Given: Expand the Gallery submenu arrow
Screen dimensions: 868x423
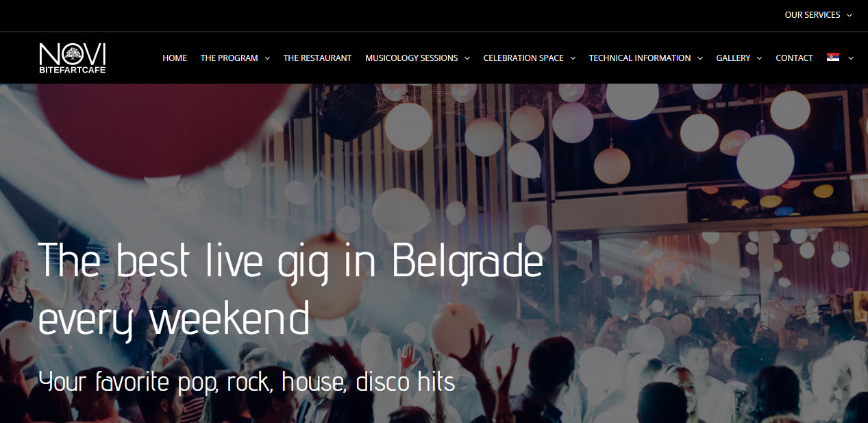Looking at the screenshot, I should click(x=759, y=58).
